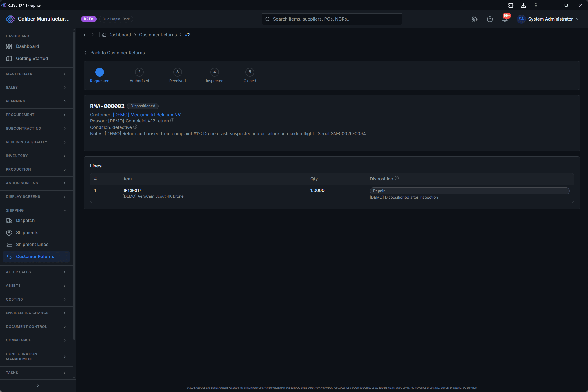Image resolution: width=588 pixels, height=392 pixels.
Task: Expand the Engineering Change section
Action: [x=36, y=313]
